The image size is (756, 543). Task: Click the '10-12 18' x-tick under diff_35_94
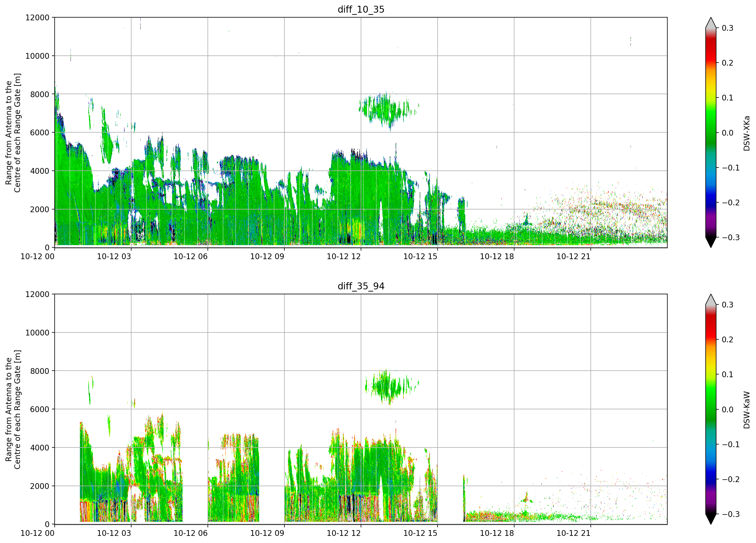click(497, 533)
